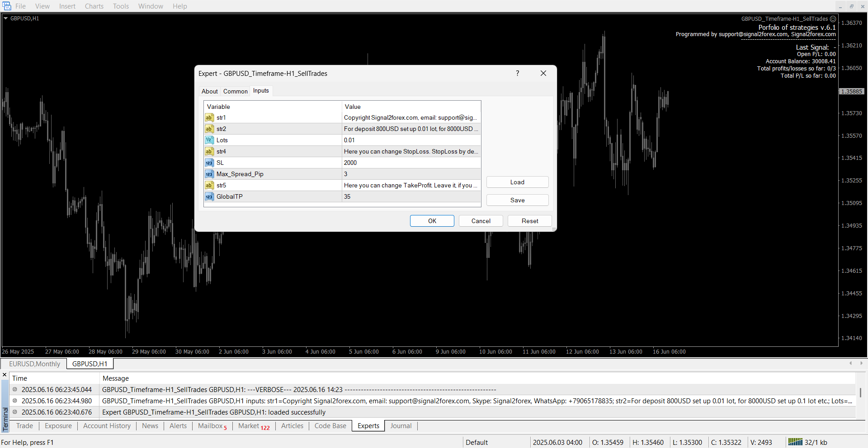Screen dimensions: 868x448
Task: Open the GBPUSD,H1 chart dropdown triangle
Action: 6,19
